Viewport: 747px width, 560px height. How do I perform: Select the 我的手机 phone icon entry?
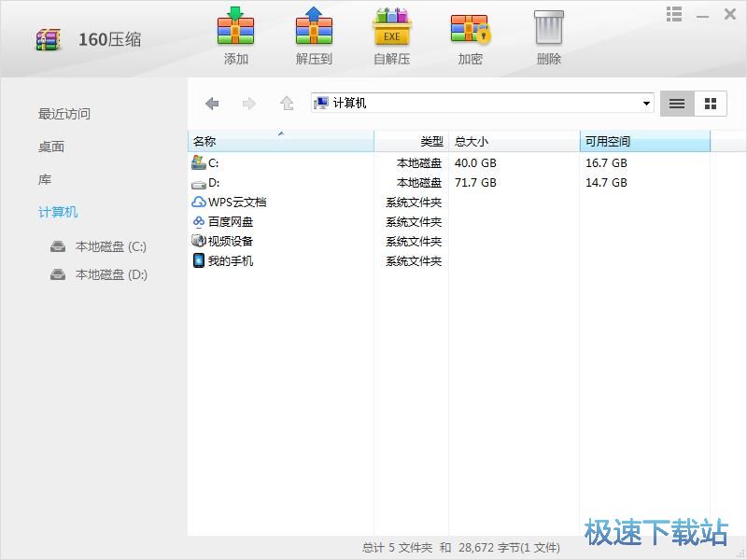198,260
